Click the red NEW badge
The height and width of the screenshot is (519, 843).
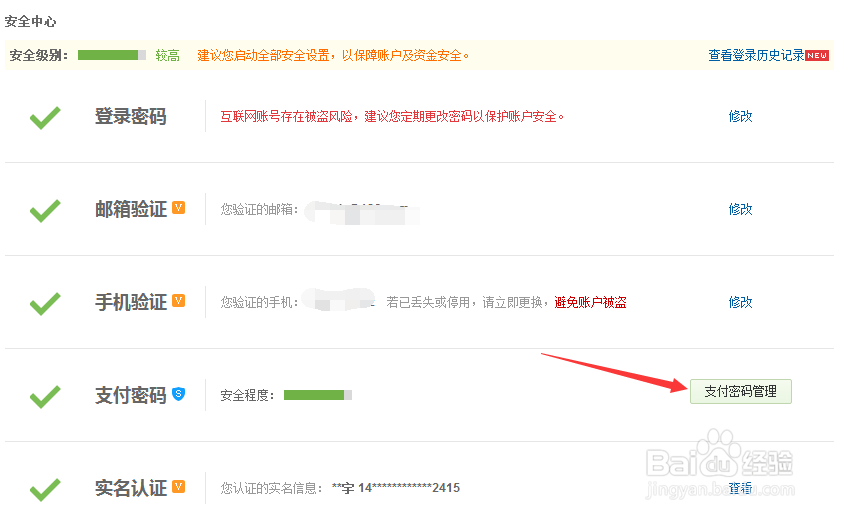coord(817,55)
